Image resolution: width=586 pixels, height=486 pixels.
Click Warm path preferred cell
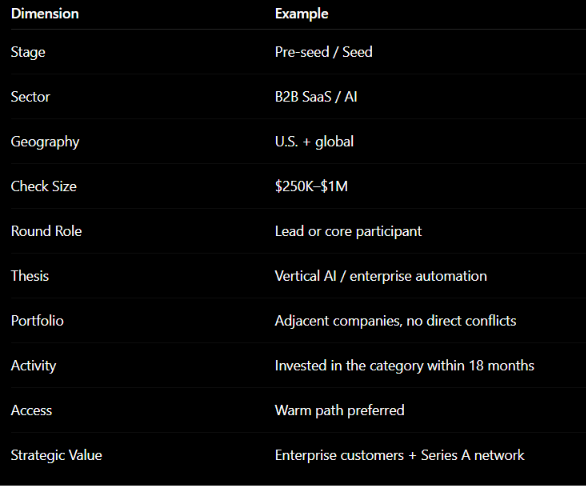[340, 410]
